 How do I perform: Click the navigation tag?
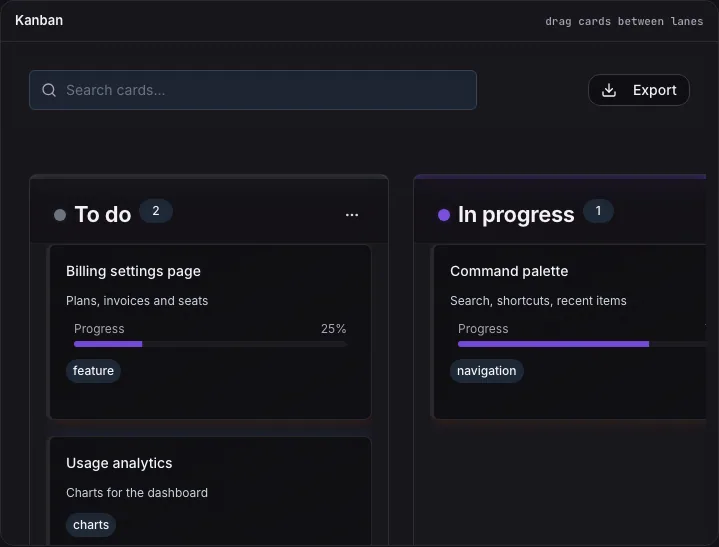(487, 370)
